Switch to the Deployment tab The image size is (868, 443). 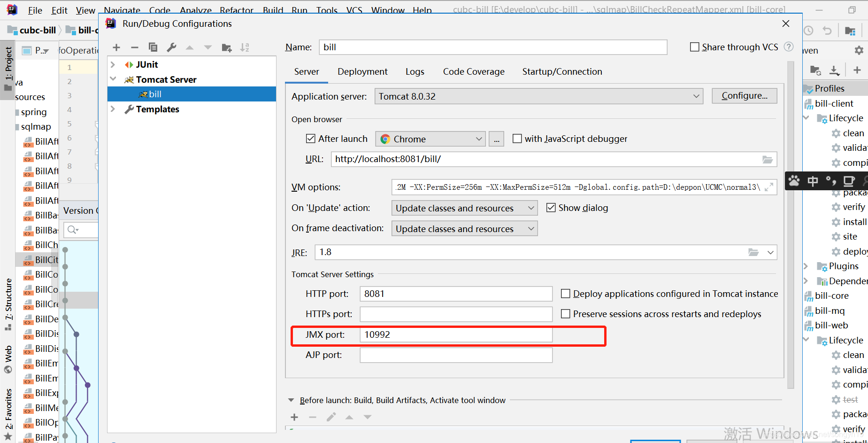tap(362, 71)
